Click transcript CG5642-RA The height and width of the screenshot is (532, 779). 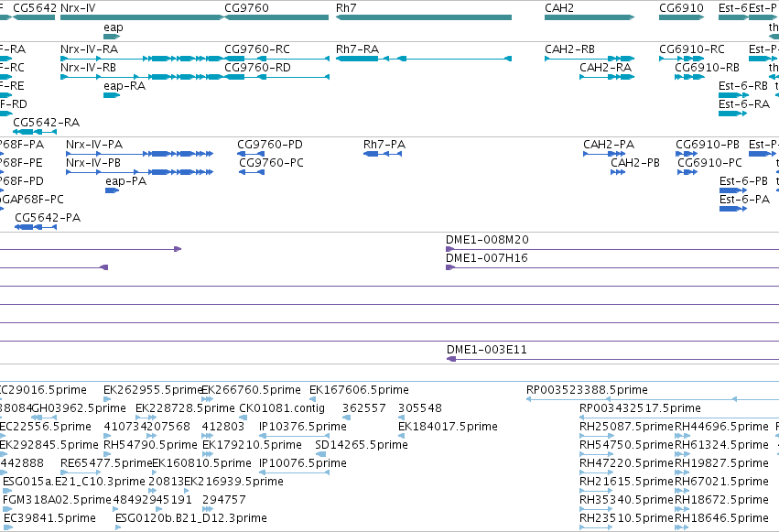click(35, 132)
